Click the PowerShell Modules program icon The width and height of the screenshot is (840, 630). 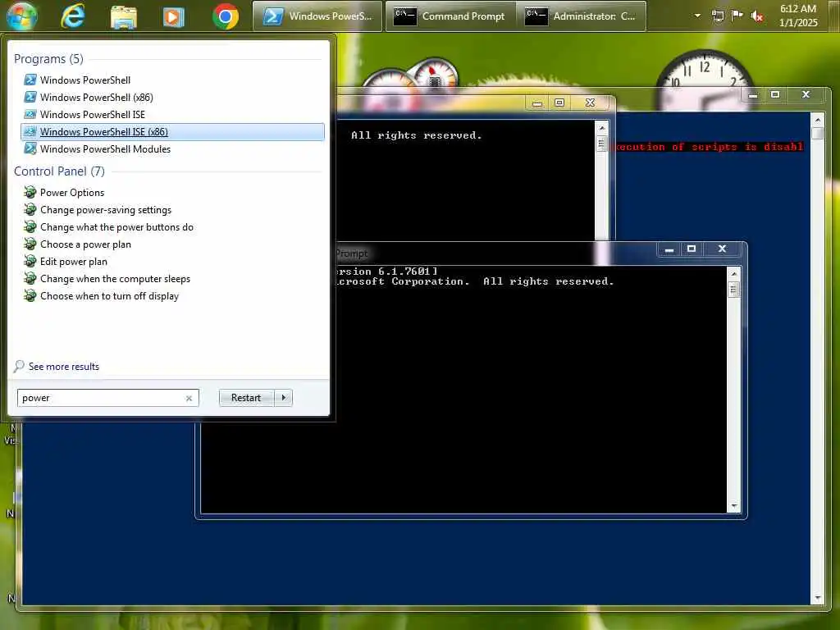pos(30,148)
